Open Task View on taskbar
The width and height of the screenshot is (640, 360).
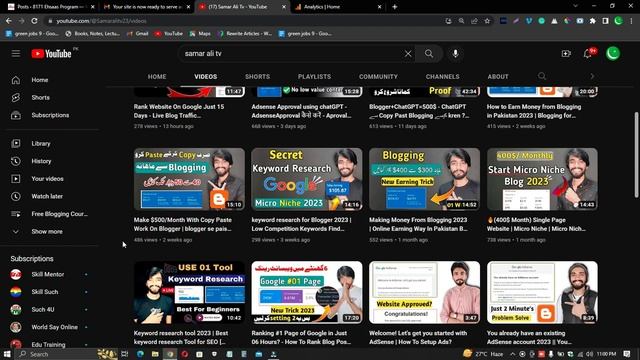click(124, 354)
